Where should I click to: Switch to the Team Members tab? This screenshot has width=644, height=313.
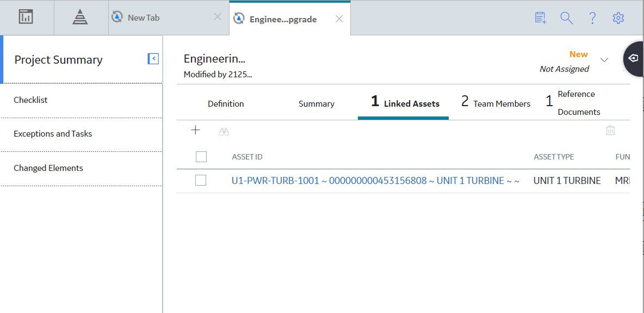pyautogui.click(x=496, y=103)
